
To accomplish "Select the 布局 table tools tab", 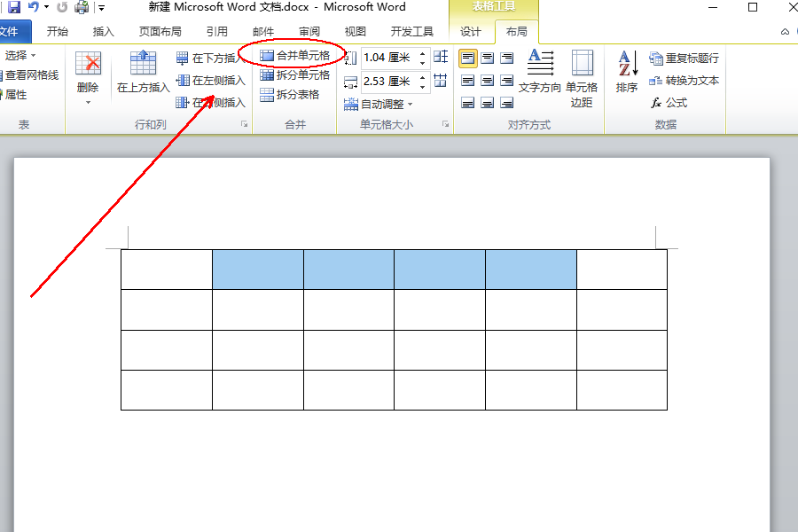I will pos(517,32).
